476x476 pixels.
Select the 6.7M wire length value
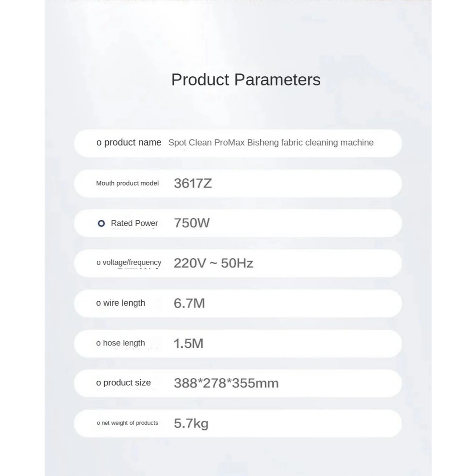pyautogui.click(x=189, y=303)
